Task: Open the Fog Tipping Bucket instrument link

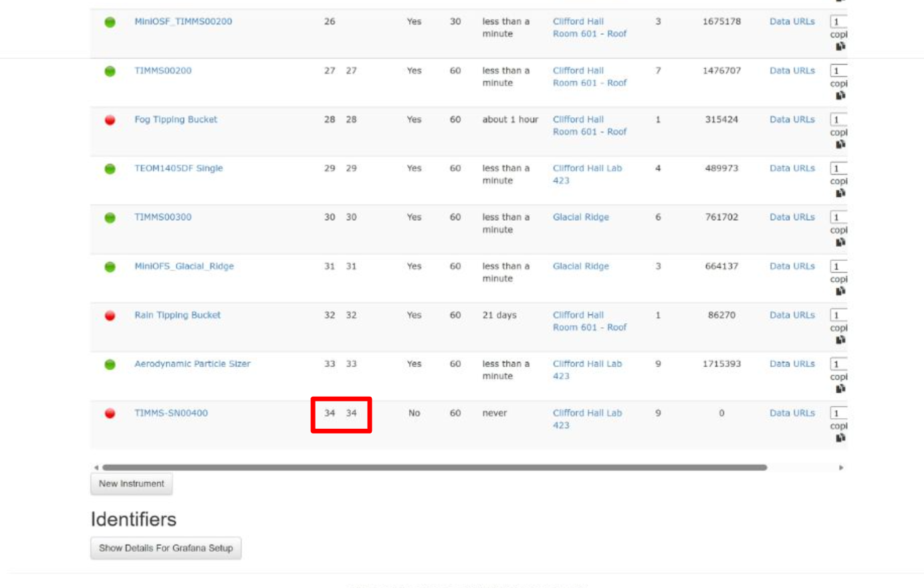Action: [x=175, y=120]
